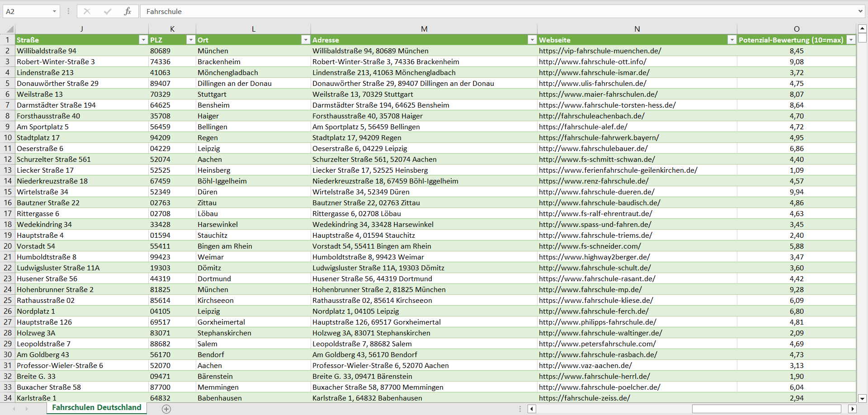
Task: Expand the formula bar chevron
Action: (x=860, y=11)
